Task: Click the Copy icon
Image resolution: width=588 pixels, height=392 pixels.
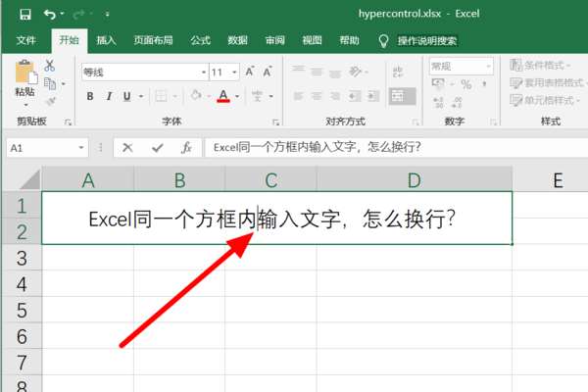Action: point(50,83)
